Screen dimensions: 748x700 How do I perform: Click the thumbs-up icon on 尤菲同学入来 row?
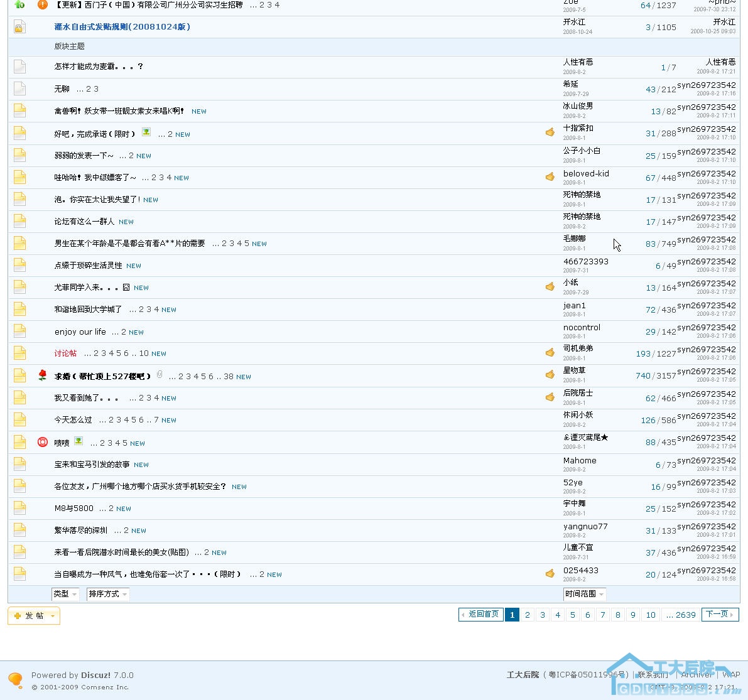(550, 287)
